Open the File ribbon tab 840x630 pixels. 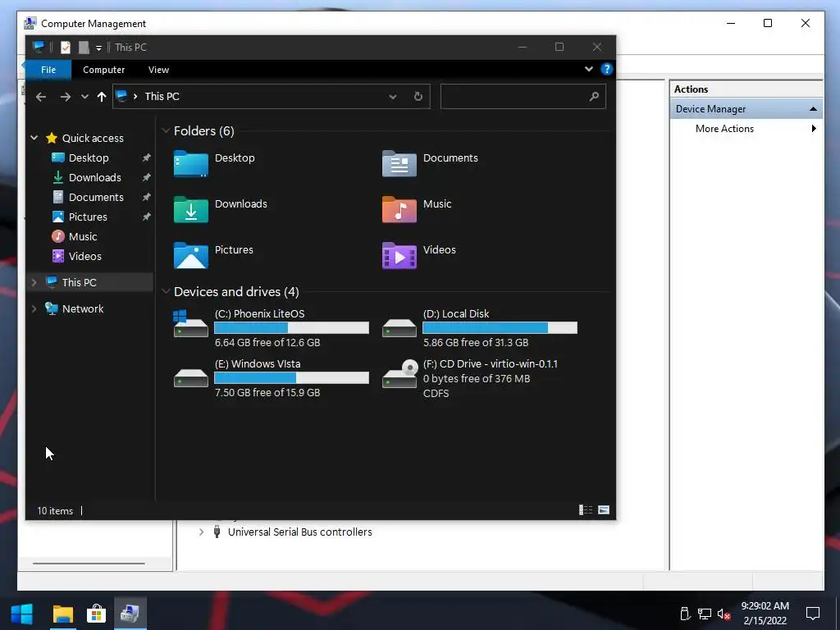48,70
